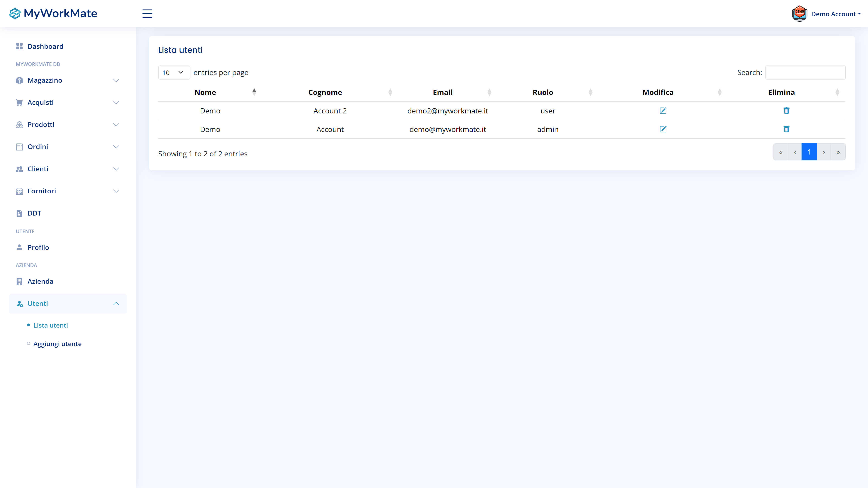Viewport: 868px width, 488px height.
Task: Click the MyWorkMate logo
Action: (53, 14)
